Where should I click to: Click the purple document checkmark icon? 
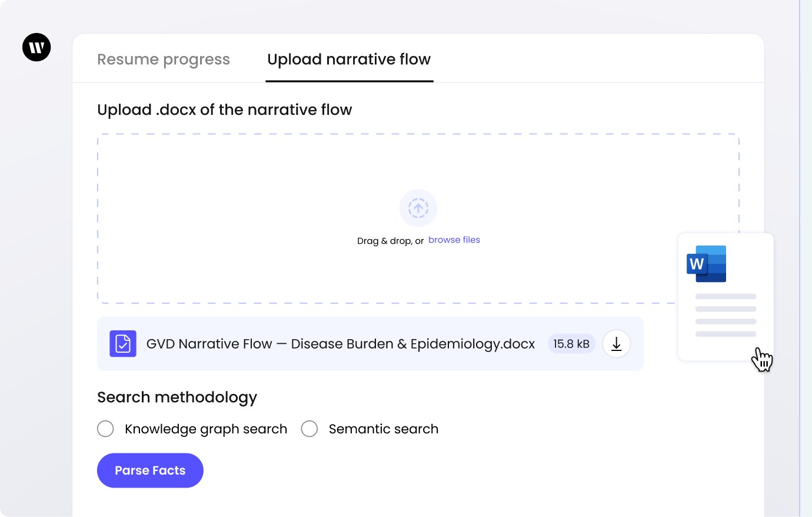[123, 344]
